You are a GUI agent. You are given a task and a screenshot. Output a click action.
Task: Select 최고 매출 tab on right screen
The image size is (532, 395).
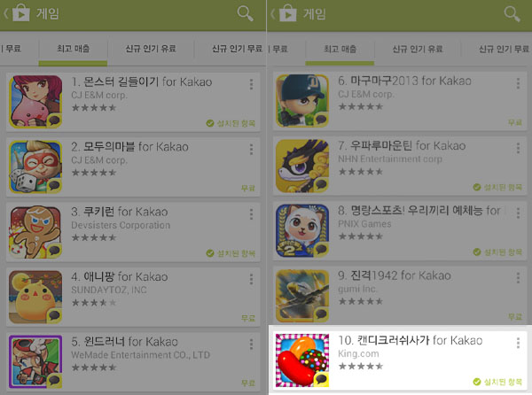pos(340,50)
